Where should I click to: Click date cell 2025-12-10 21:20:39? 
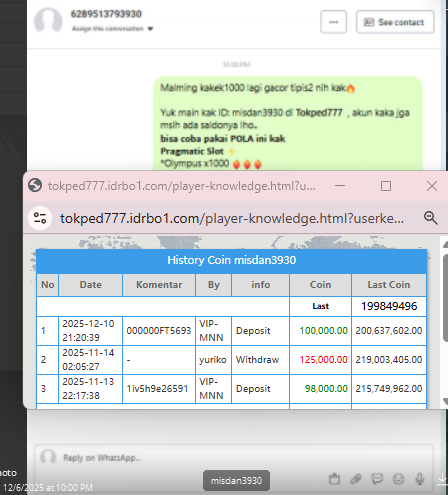pos(91,331)
